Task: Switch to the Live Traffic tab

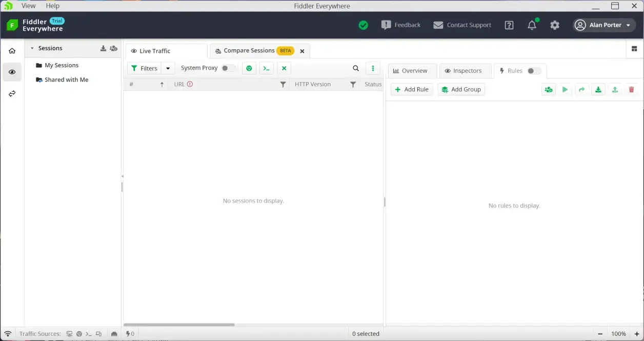Action: (x=167, y=51)
